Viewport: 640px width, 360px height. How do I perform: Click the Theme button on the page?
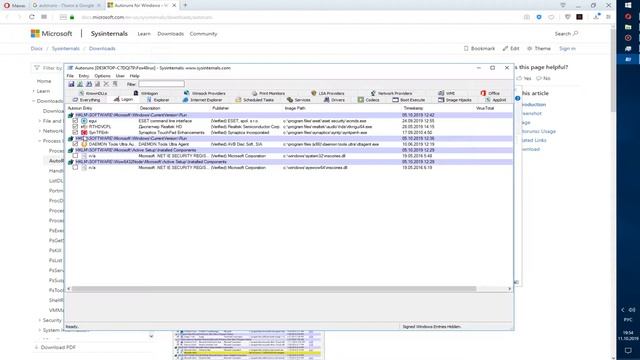pos(539,48)
